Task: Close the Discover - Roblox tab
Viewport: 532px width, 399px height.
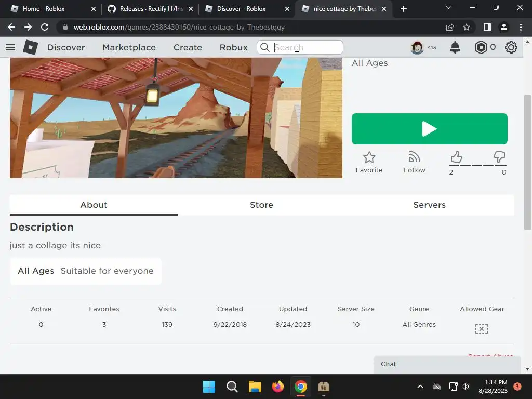Action: (287, 9)
